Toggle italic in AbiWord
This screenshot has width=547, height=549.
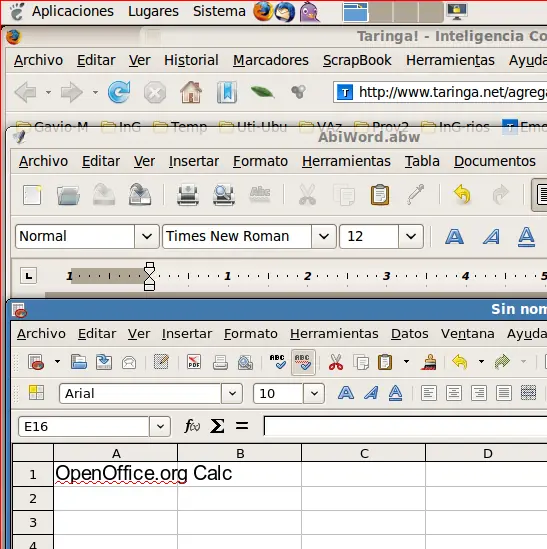pos(491,237)
